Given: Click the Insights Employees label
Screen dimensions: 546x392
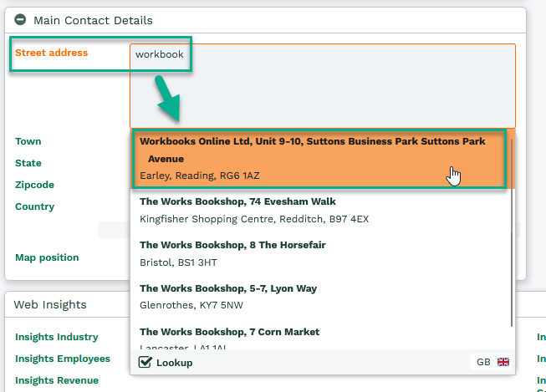Looking at the screenshot, I should pos(63,359).
